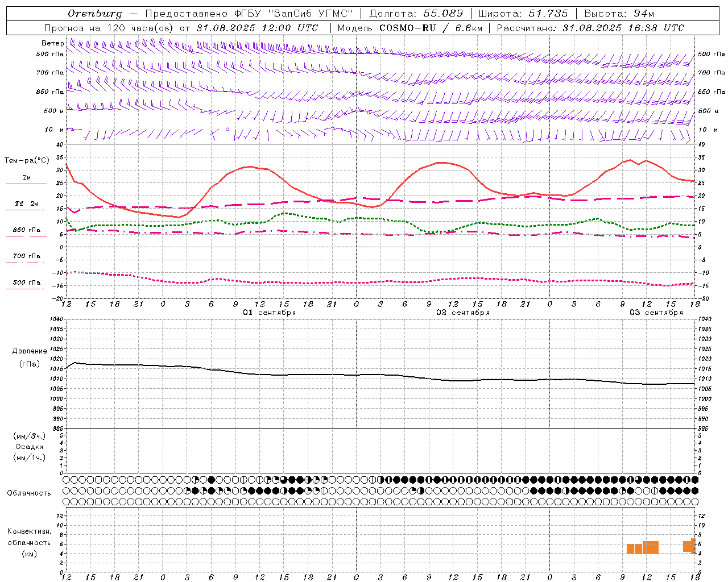Screen dimensions: 728x582
Task: Select the 2м temperature legend entry
Action: click(x=27, y=177)
